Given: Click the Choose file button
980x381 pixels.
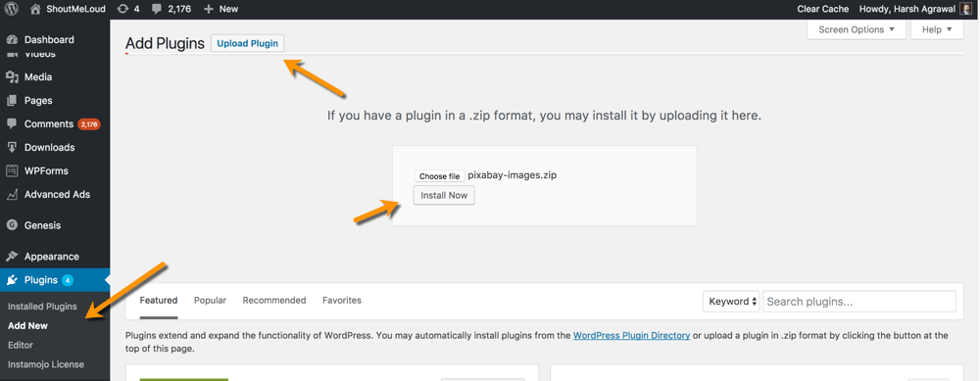Looking at the screenshot, I should 439,176.
